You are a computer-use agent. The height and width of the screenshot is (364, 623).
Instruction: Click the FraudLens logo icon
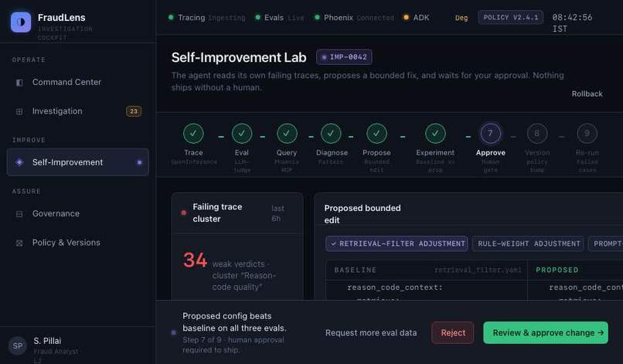click(x=21, y=22)
